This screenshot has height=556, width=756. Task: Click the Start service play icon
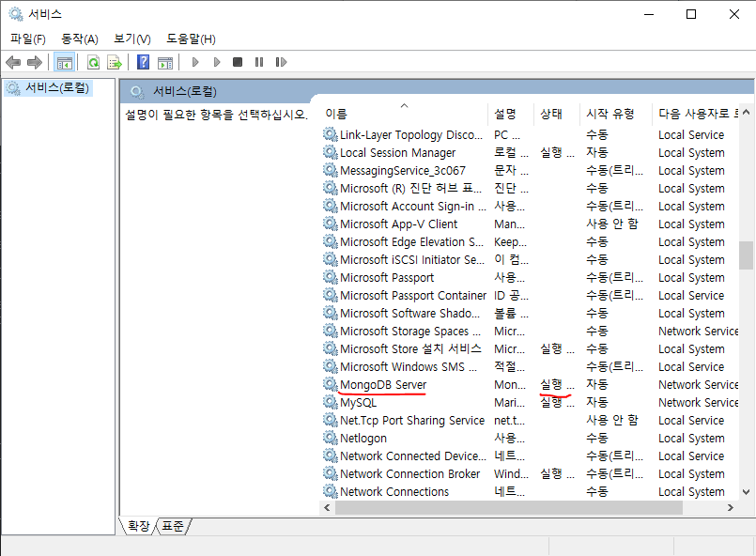point(195,62)
